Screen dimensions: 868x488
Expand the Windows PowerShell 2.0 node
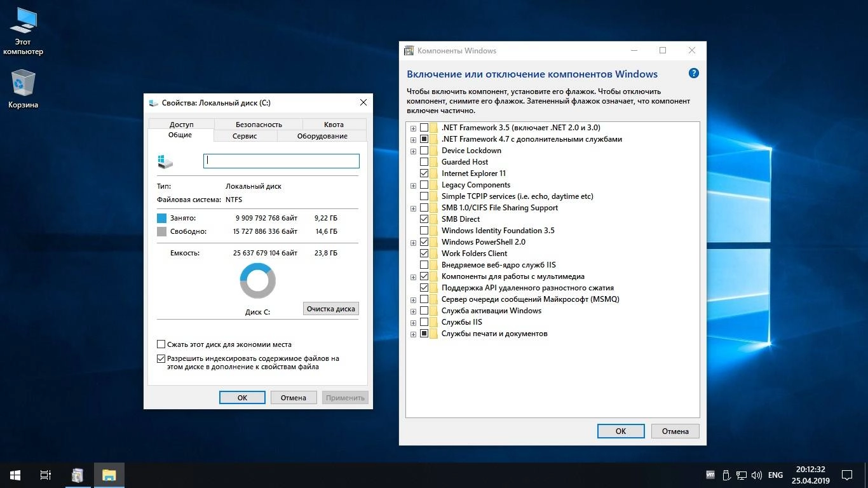click(x=414, y=242)
